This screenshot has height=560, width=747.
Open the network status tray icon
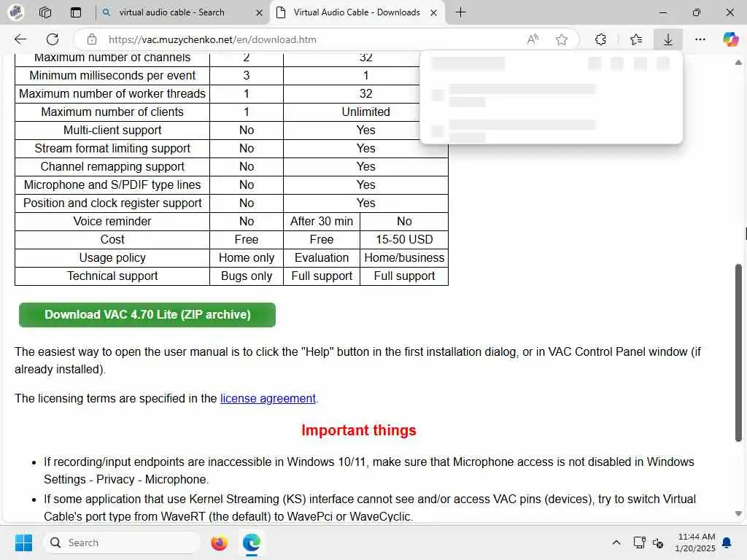[x=639, y=542]
